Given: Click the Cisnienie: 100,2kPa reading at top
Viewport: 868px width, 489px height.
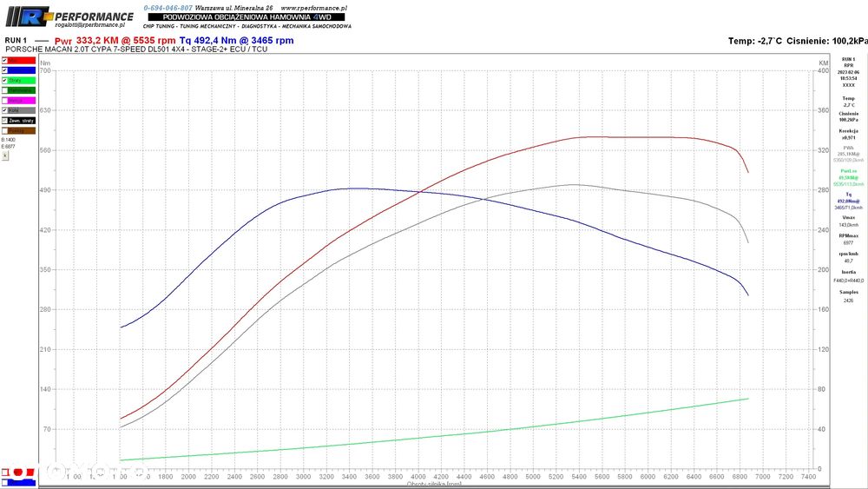Looking at the screenshot, I should [826, 41].
